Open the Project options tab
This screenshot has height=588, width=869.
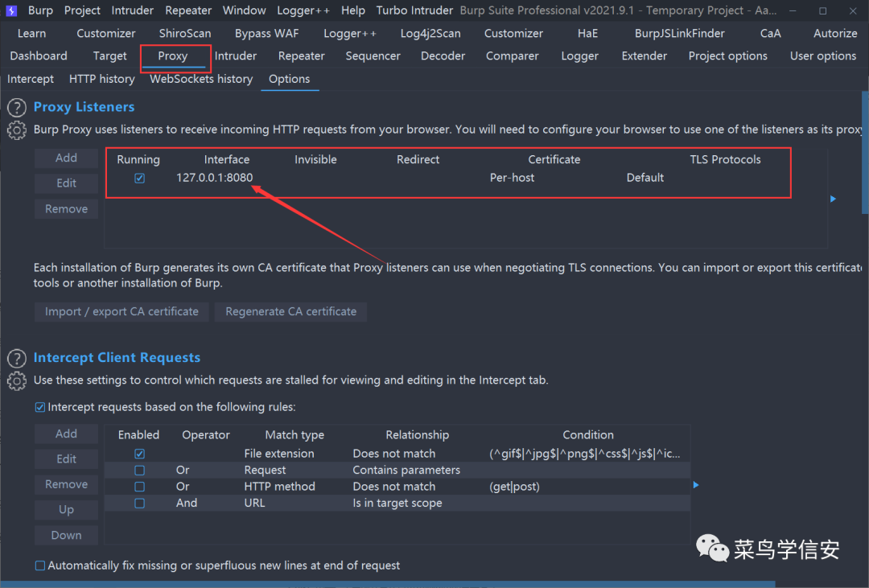727,56
